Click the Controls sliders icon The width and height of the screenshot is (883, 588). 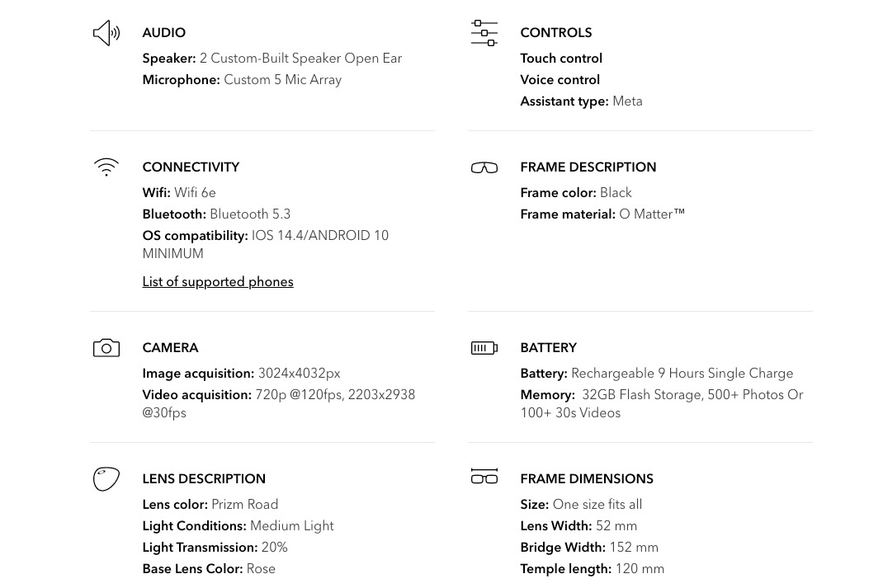click(484, 33)
